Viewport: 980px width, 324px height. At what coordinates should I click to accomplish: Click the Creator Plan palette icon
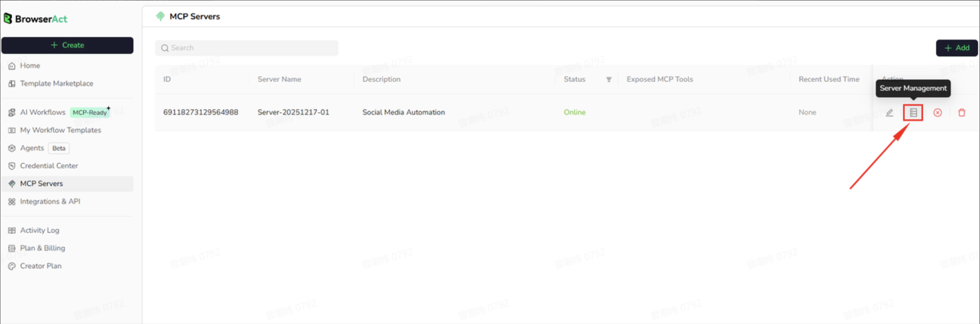click(12, 266)
